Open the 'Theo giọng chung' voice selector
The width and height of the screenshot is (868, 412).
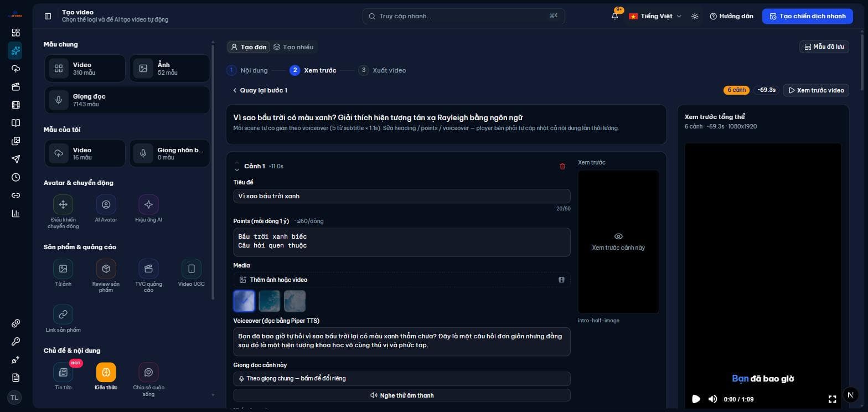[402, 379]
